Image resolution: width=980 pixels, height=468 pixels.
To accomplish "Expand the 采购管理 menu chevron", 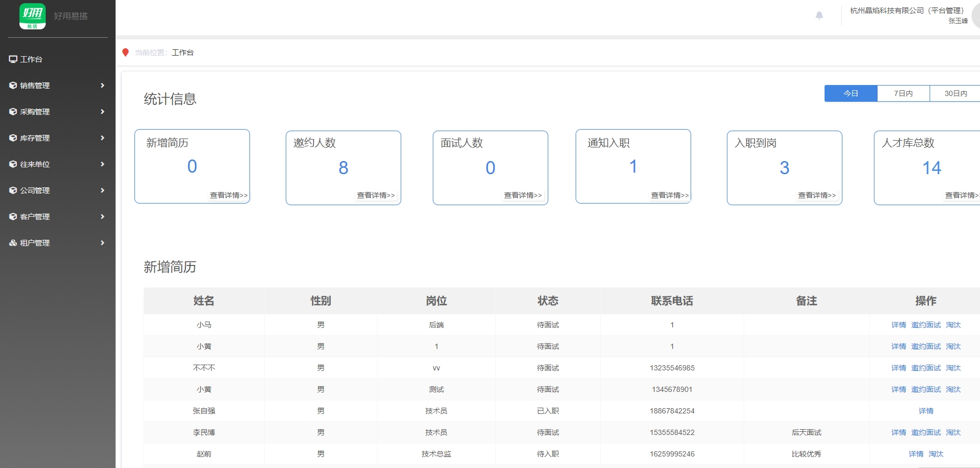I will 102,112.
